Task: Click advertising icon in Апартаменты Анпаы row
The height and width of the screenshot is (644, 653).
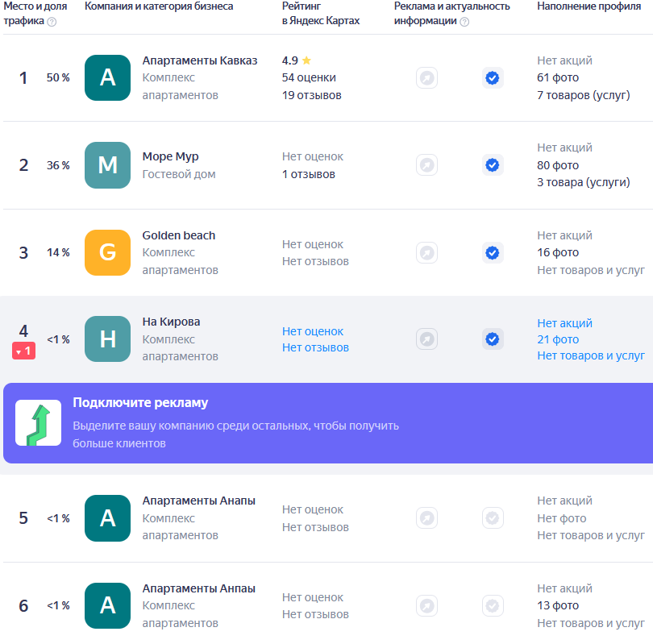Action: 426,605
